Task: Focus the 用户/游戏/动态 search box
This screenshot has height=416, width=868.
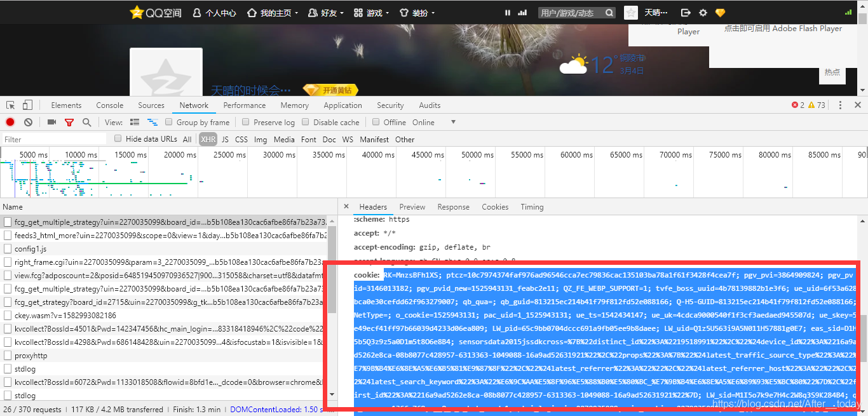Action: pos(570,13)
